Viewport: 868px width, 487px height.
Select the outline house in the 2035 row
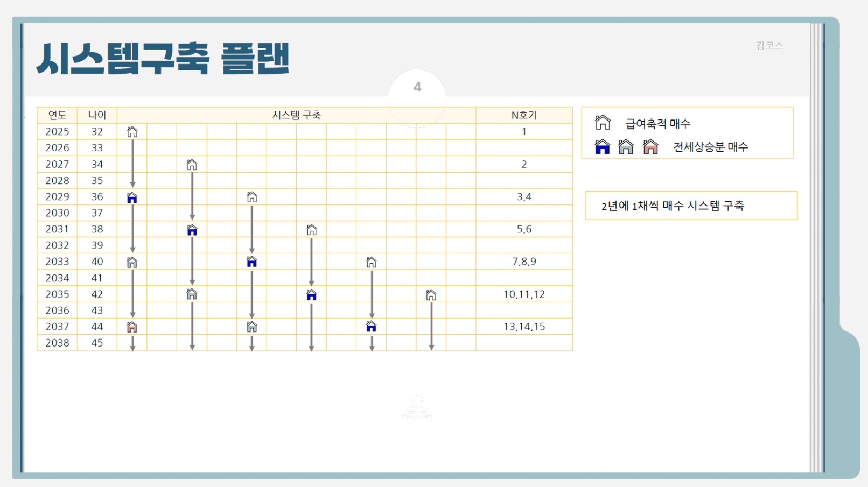point(431,295)
